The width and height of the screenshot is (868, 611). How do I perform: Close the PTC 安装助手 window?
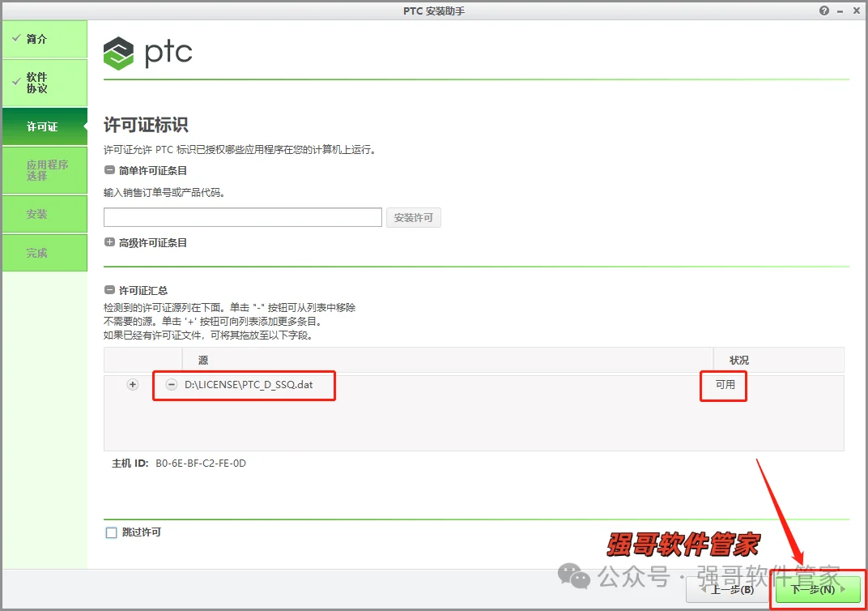click(x=857, y=11)
